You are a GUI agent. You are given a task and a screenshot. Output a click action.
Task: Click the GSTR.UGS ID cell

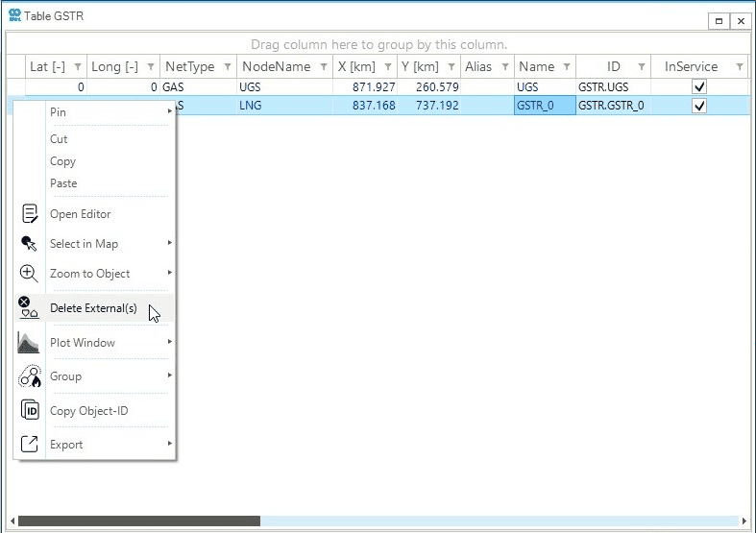click(613, 86)
